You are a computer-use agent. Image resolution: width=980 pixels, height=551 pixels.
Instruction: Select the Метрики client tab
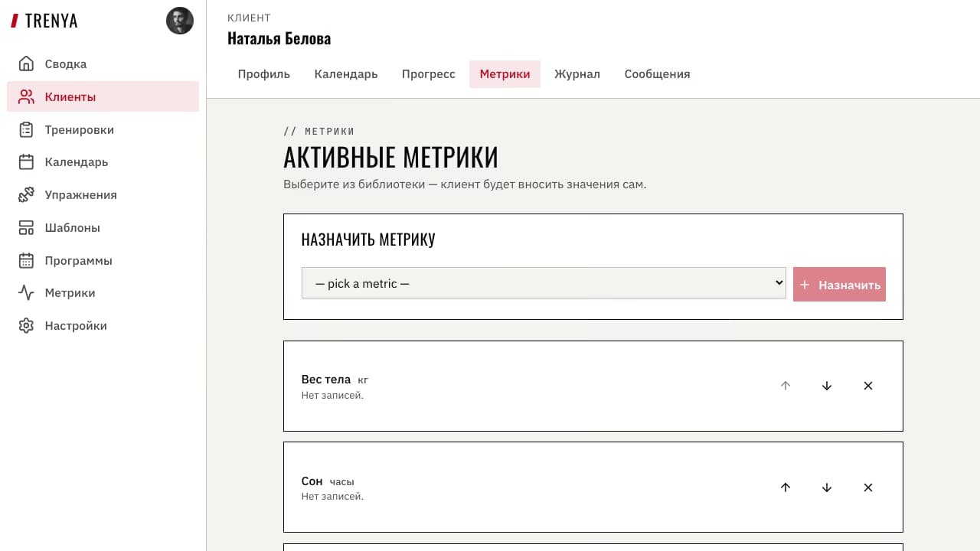(x=505, y=74)
